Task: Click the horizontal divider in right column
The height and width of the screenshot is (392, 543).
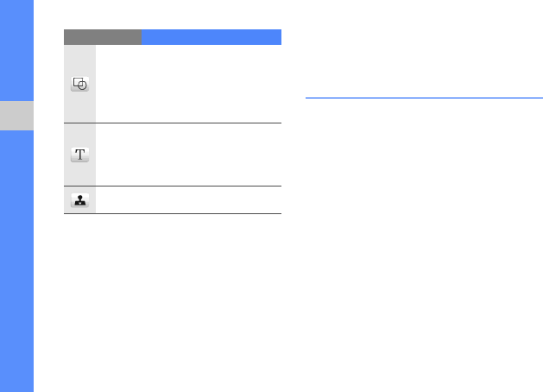Action: coord(424,98)
